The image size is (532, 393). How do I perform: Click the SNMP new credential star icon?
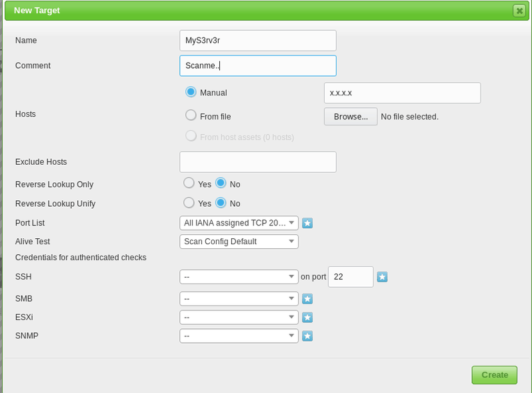pos(307,336)
